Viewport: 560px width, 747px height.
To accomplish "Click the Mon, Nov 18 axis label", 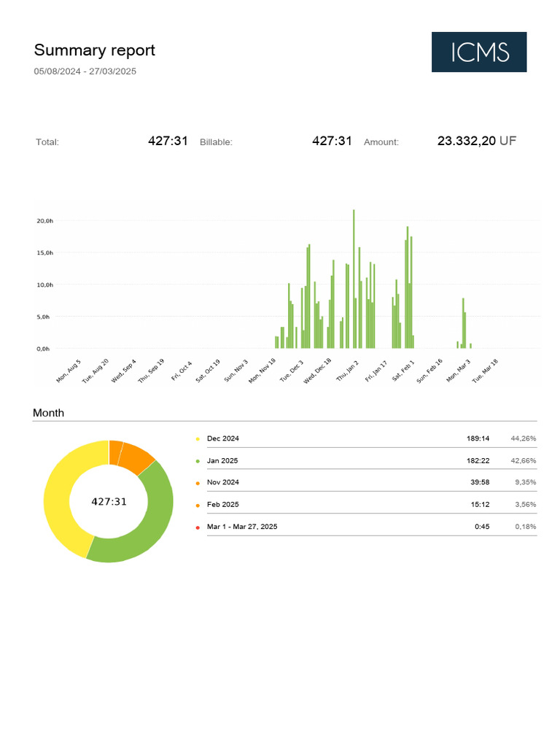I will tap(262, 371).
